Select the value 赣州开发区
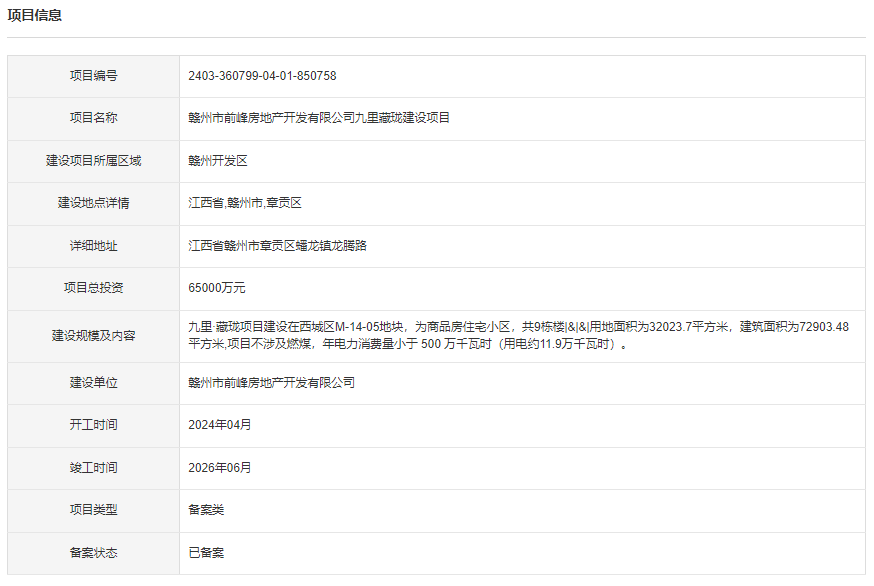 [x=218, y=161]
